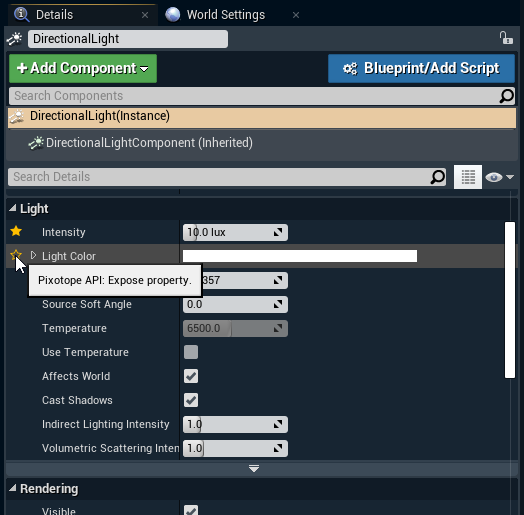The image size is (524, 515).
Task: Click the outlined star beside Light Color
Action: 16,255
